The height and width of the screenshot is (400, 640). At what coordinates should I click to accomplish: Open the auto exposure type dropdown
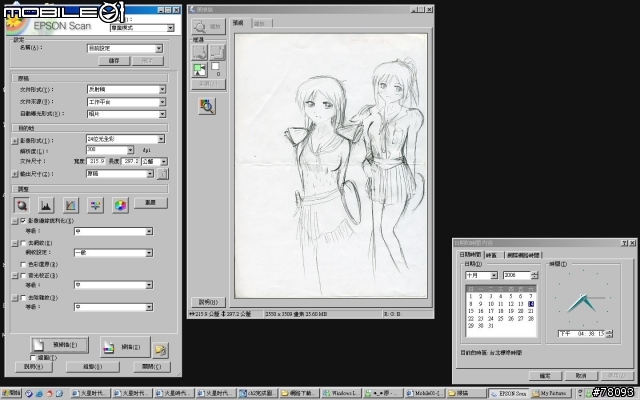point(127,114)
